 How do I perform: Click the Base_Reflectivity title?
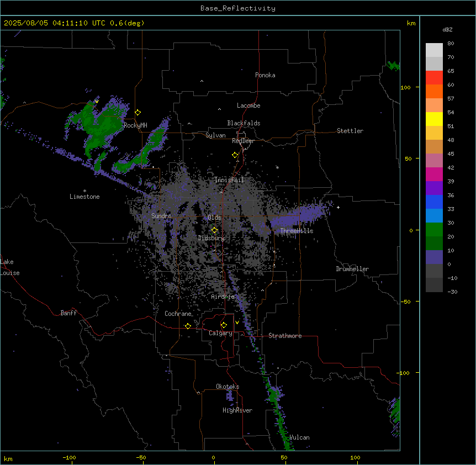click(238, 8)
